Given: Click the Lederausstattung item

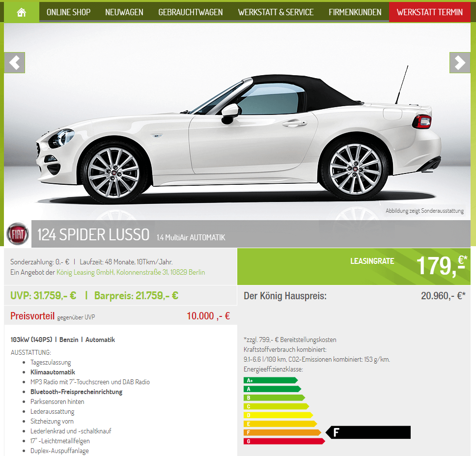Looking at the screenshot, I should (x=52, y=412).
